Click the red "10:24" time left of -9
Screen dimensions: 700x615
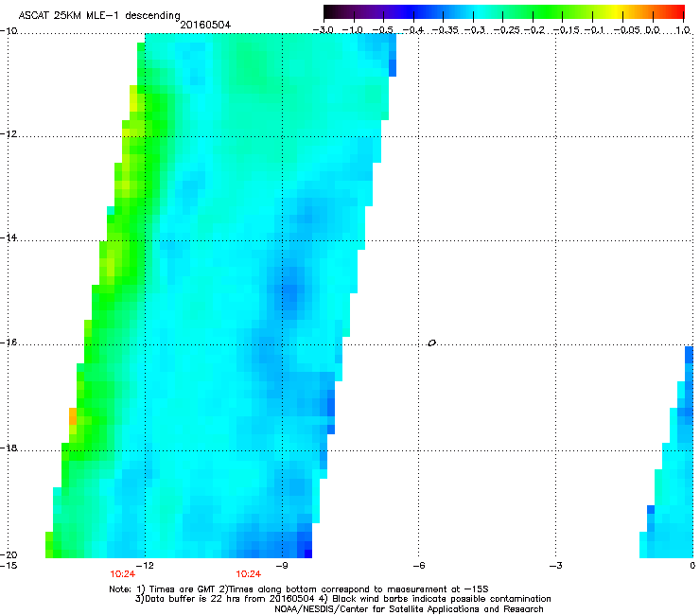tap(249, 574)
